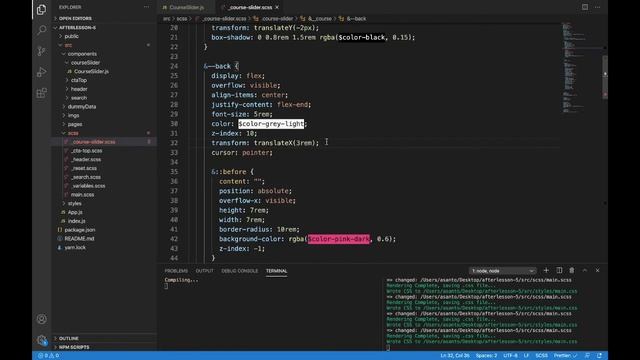The height and width of the screenshot is (360, 640).
Task: Collapse the scss folder
Action: (x=73, y=133)
